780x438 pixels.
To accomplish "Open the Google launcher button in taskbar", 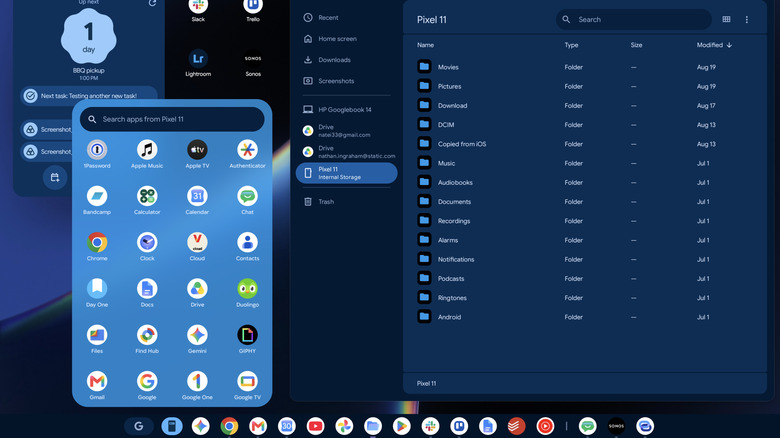I will point(139,426).
